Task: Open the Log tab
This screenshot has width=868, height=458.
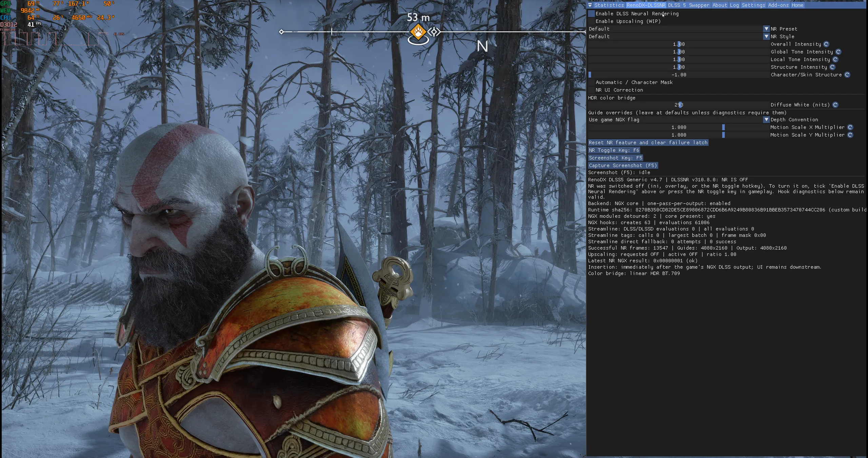Action: coord(734,5)
